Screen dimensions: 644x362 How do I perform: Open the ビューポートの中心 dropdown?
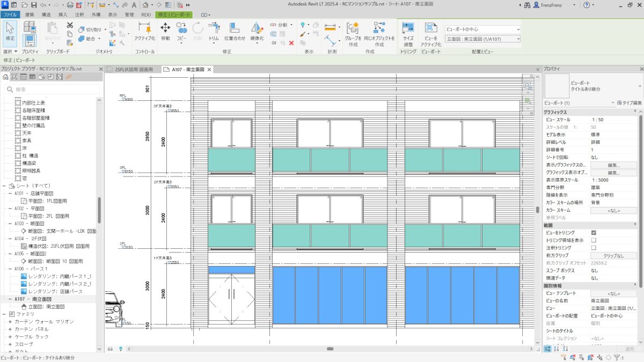tap(482, 29)
